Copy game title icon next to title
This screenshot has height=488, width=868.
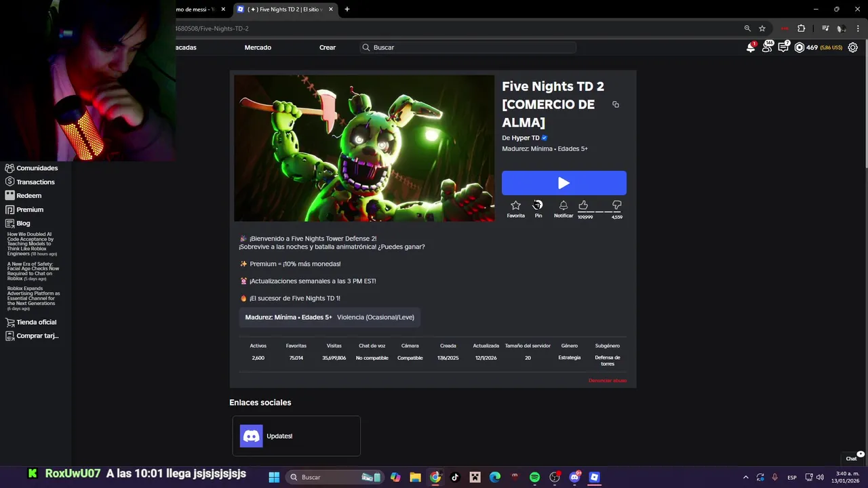click(616, 104)
